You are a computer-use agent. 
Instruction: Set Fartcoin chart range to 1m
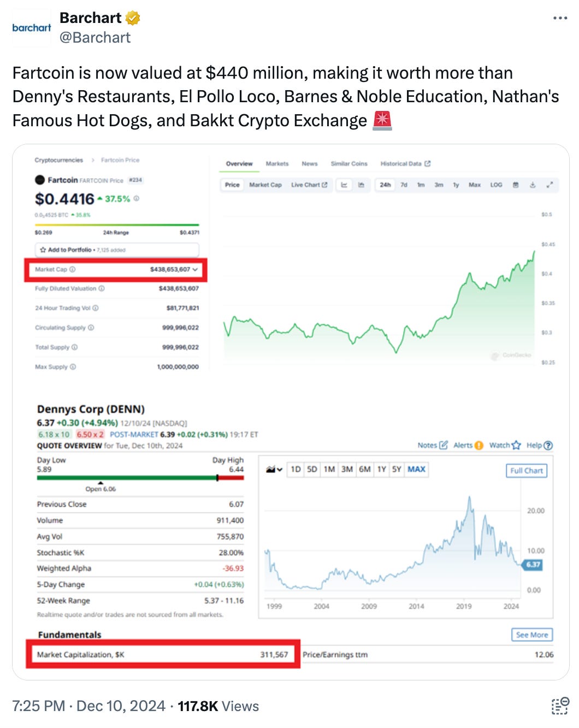tap(421, 185)
